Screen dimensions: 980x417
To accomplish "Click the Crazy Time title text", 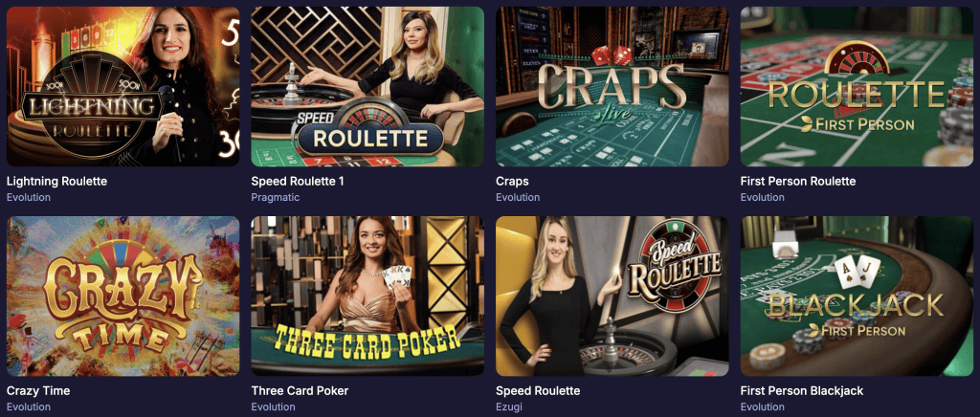I will coord(38,391).
